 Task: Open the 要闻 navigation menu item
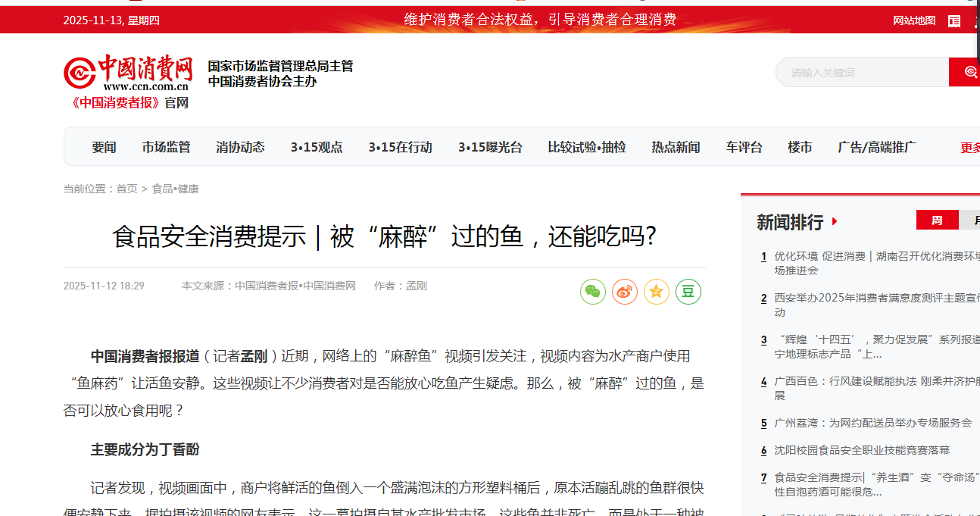[x=104, y=147]
